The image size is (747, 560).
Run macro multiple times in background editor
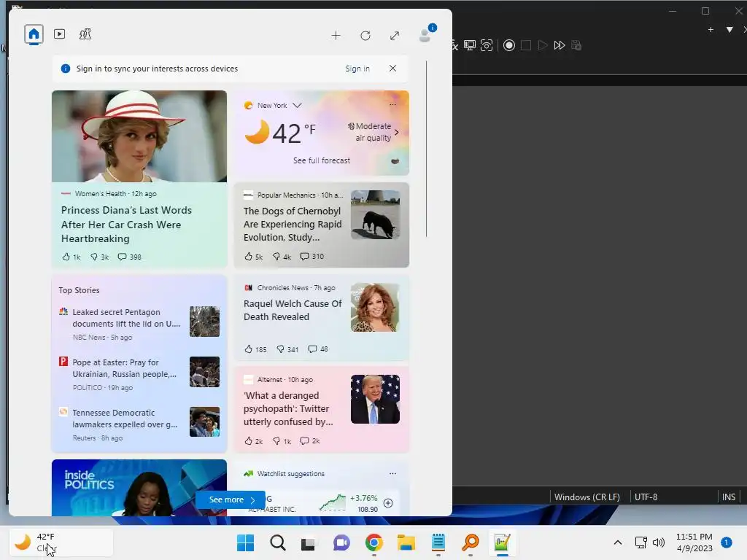[x=560, y=45]
